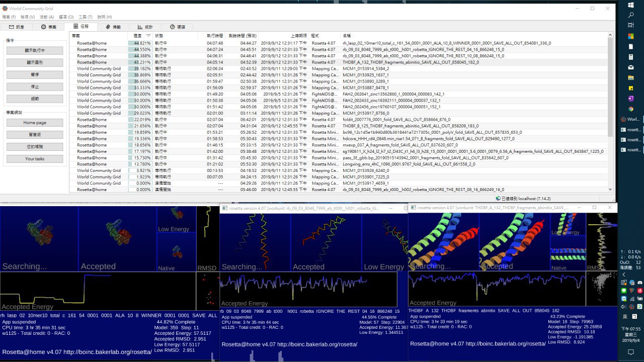Open the 檔案 (F) menu
644x362 pixels.
point(9,17)
